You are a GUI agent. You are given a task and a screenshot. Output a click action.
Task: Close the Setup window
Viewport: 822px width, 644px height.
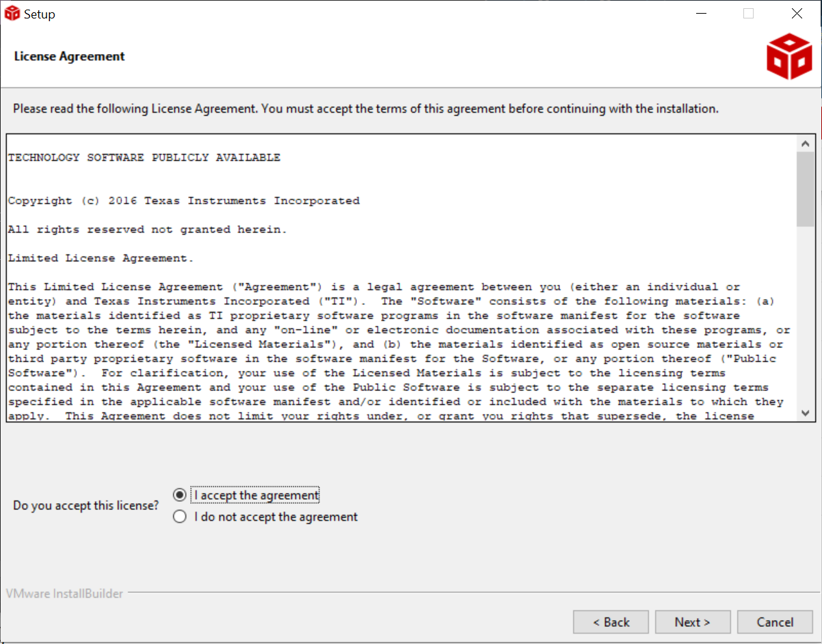click(796, 13)
